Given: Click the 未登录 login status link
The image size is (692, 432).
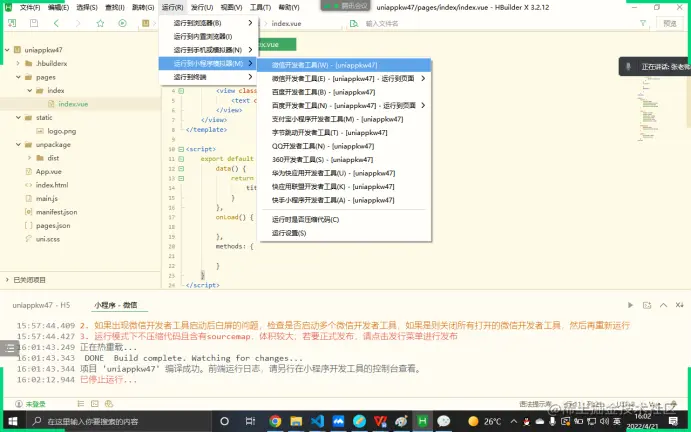Looking at the screenshot, I should [35, 404].
